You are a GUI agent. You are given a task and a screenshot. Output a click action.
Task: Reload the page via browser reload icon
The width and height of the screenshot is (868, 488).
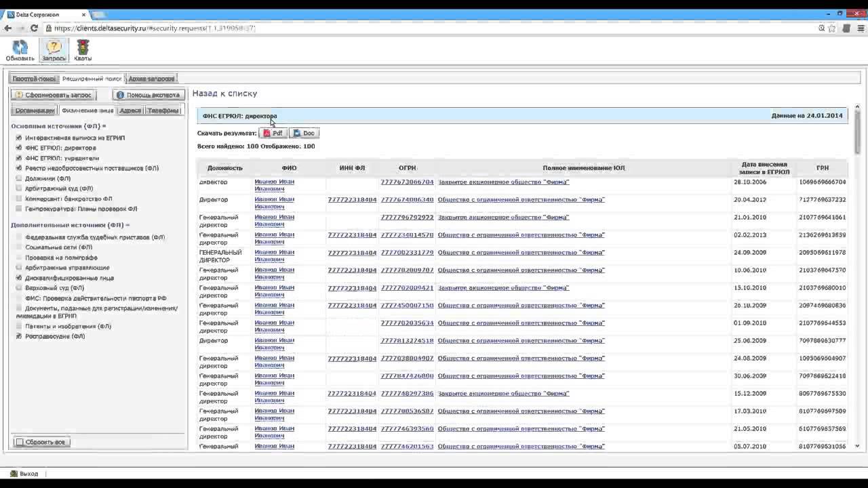[34, 28]
